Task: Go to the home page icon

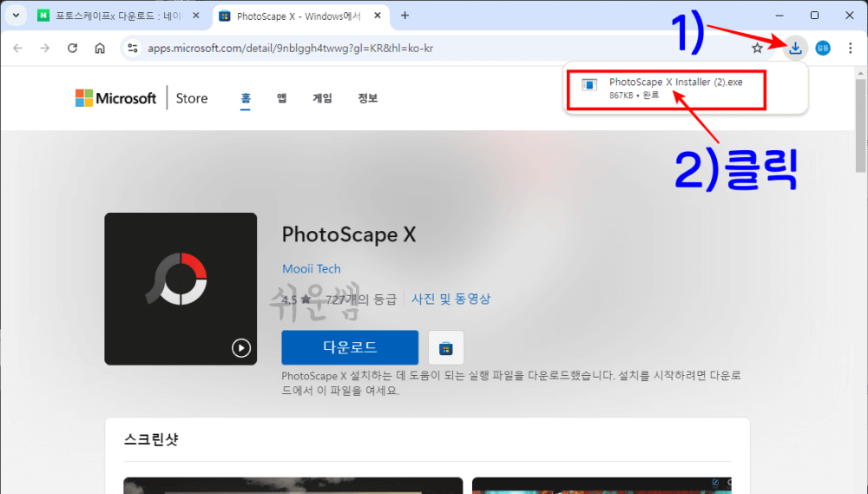Action: tap(100, 48)
